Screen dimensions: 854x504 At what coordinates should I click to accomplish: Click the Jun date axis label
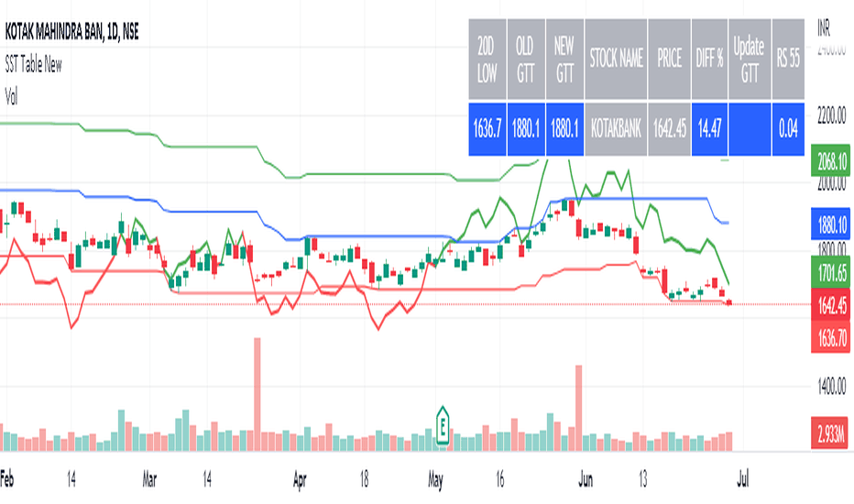click(586, 479)
